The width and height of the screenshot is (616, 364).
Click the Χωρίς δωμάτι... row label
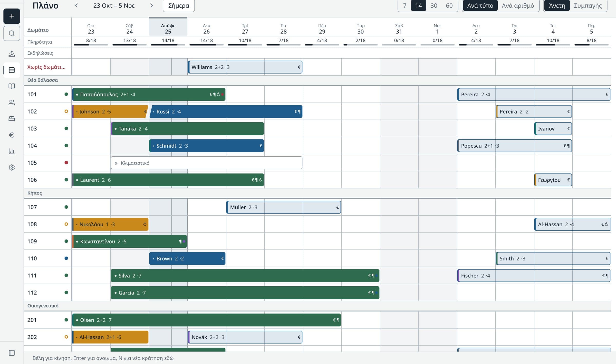[46, 67]
